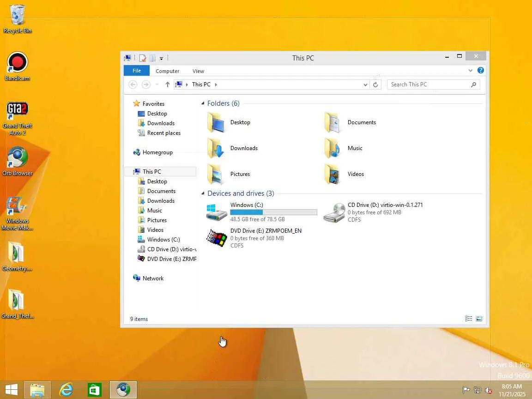Viewport: 532px width, 399px height.
Task: Click the Orb Browser taskbar button
Action: point(123,390)
